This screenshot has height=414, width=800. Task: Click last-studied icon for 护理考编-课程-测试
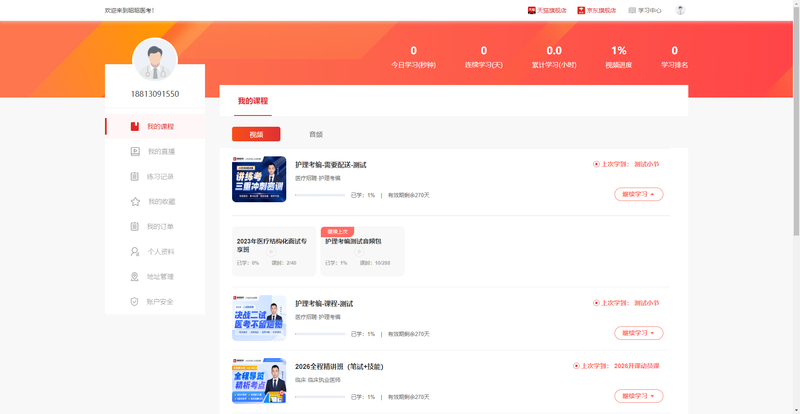pyautogui.click(x=596, y=303)
